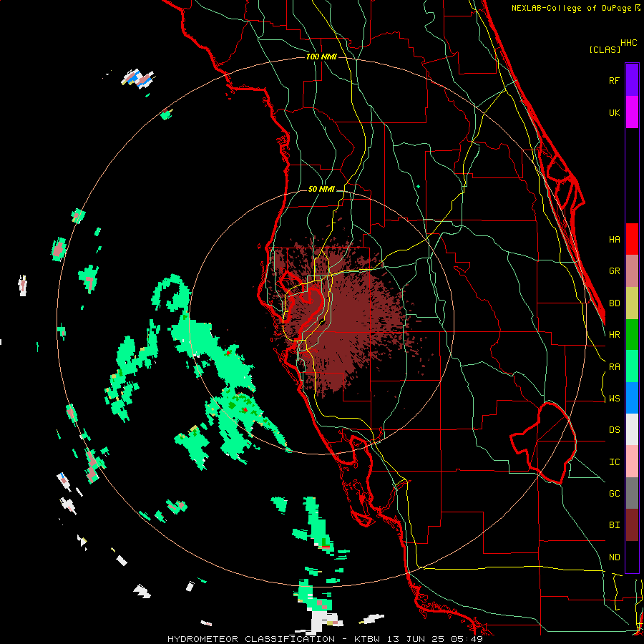Click the HR legend label
The height and width of the screenshot is (644, 644).
coord(614,335)
